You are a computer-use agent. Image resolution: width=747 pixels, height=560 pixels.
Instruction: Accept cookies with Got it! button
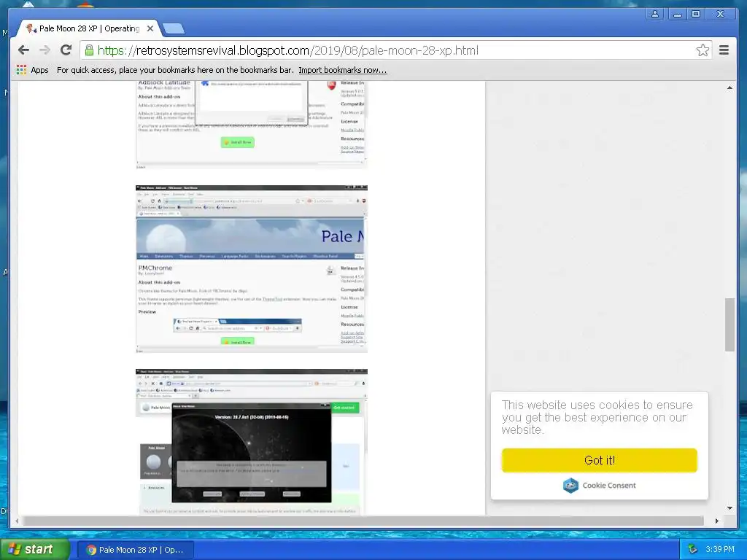pos(600,460)
